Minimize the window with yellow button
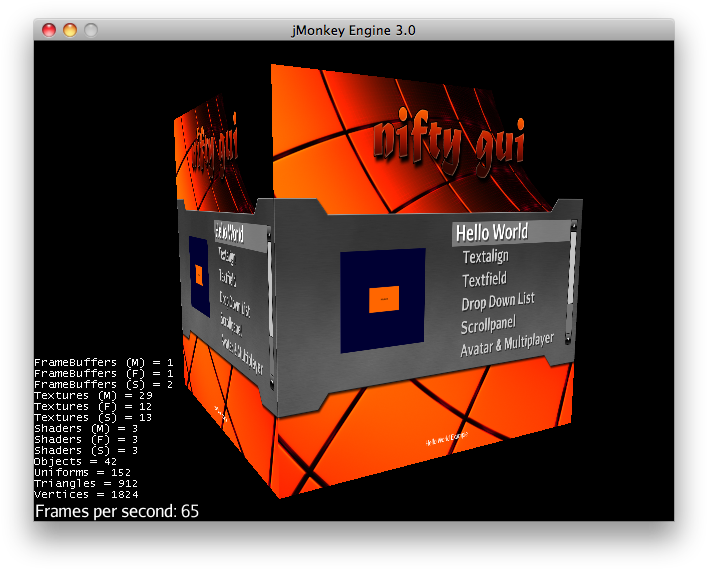707x569 pixels. (x=70, y=30)
